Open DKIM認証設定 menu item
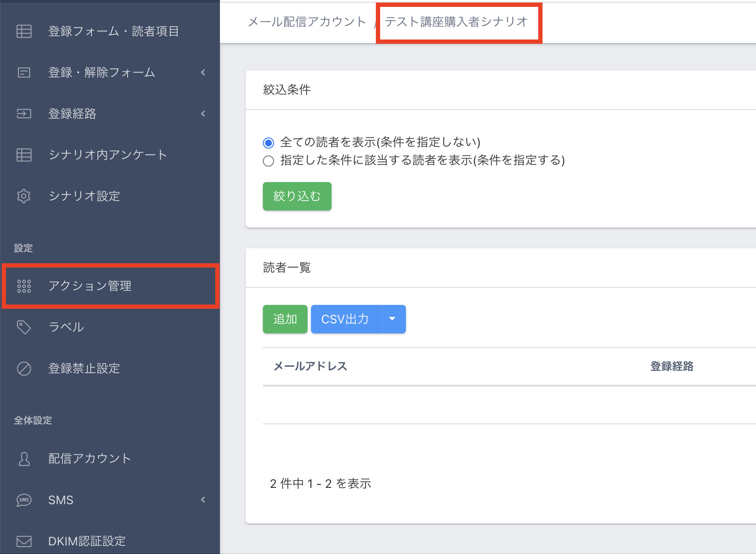 click(87, 541)
